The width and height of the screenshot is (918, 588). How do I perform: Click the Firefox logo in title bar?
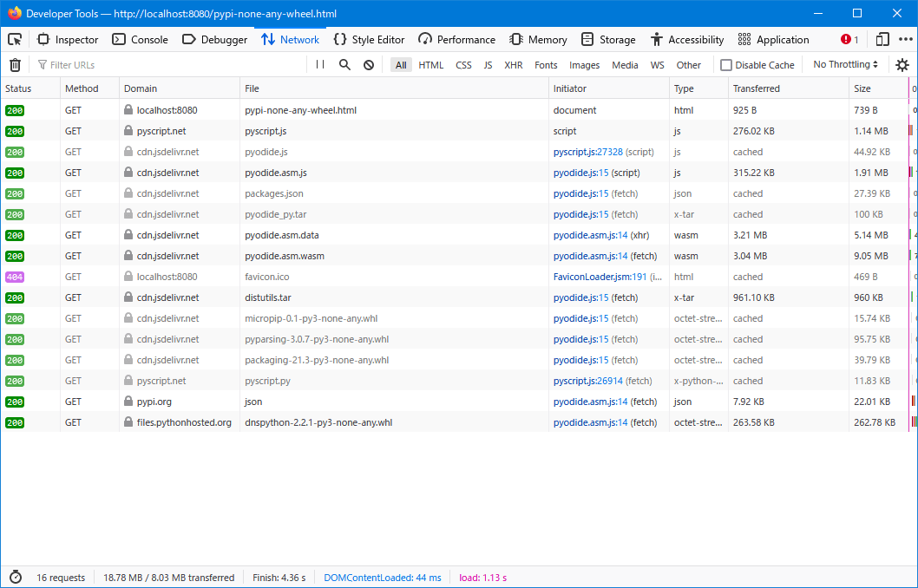(x=14, y=13)
